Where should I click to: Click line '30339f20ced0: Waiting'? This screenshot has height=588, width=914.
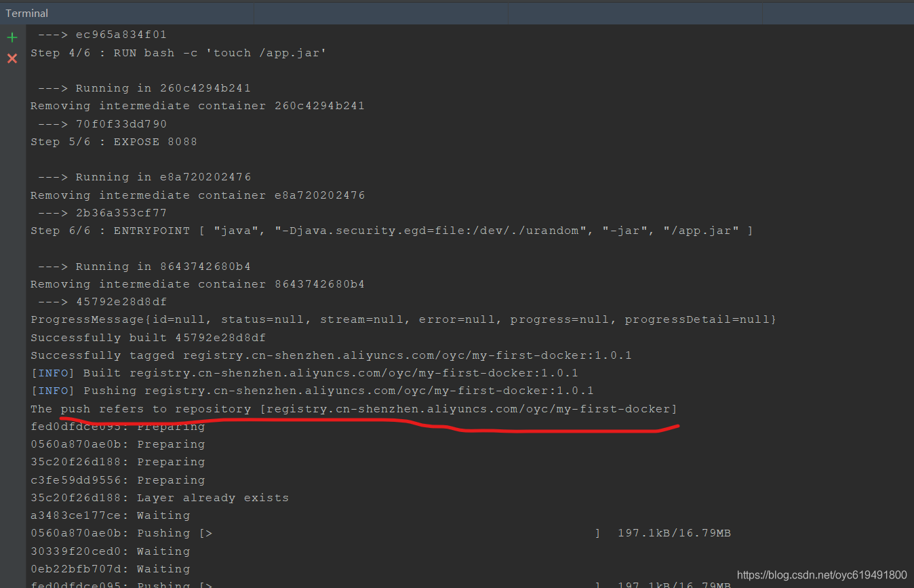[110, 551]
